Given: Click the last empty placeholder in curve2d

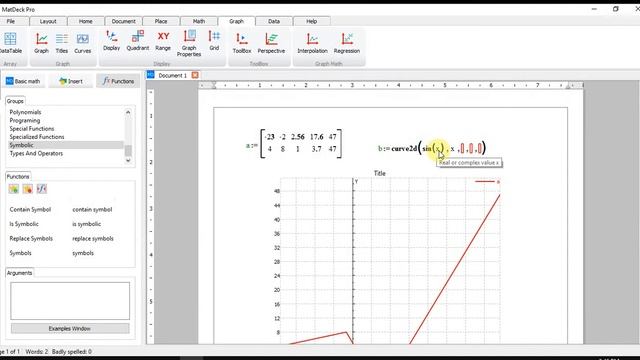Looking at the screenshot, I should [480, 148].
